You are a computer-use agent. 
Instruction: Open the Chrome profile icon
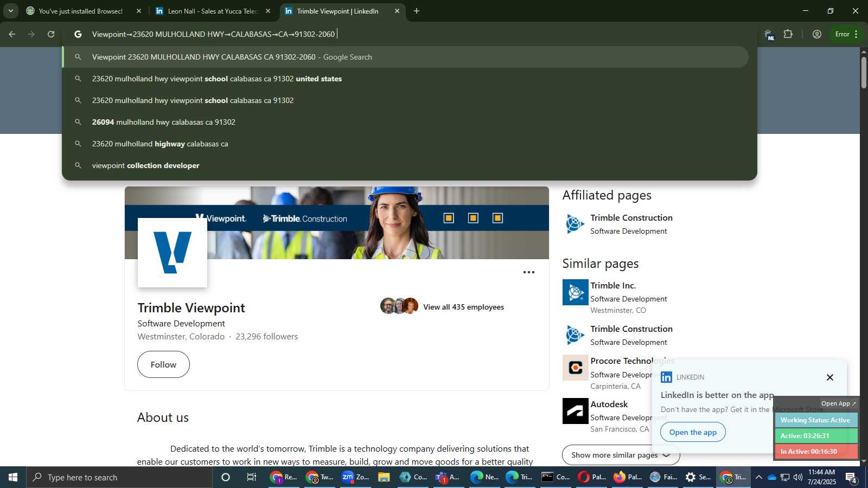(x=817, y=34)
